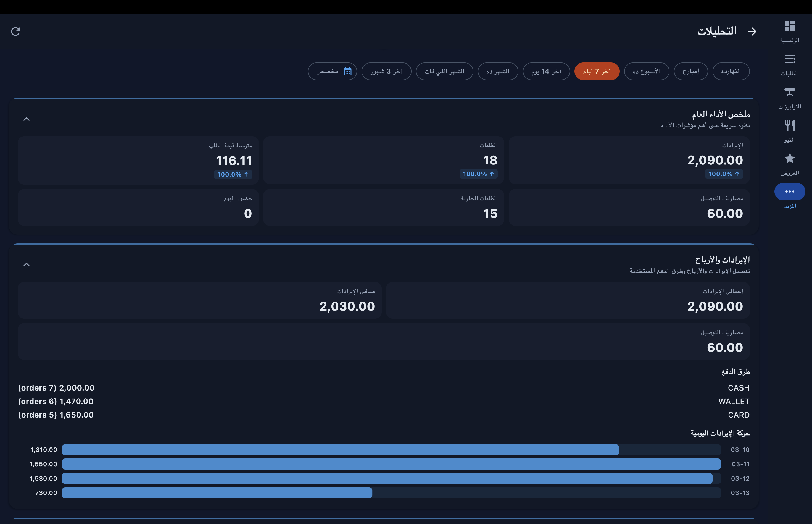This screenshot has height=524, width=812.
Task: Collapse the الإيرادات والأرباح section
Action: [27, 265]
